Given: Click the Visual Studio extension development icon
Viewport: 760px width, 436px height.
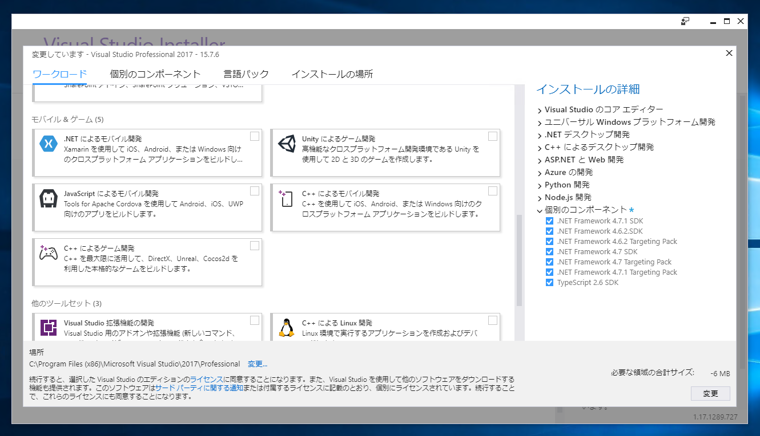Looking at the screenshot, I should tap(48, 328).
